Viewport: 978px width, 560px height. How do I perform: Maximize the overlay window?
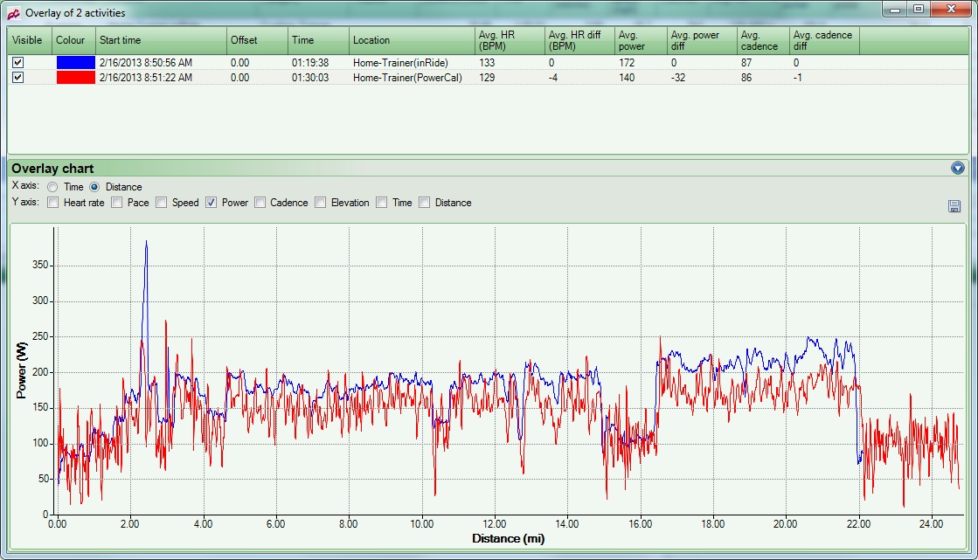[918, 10]
